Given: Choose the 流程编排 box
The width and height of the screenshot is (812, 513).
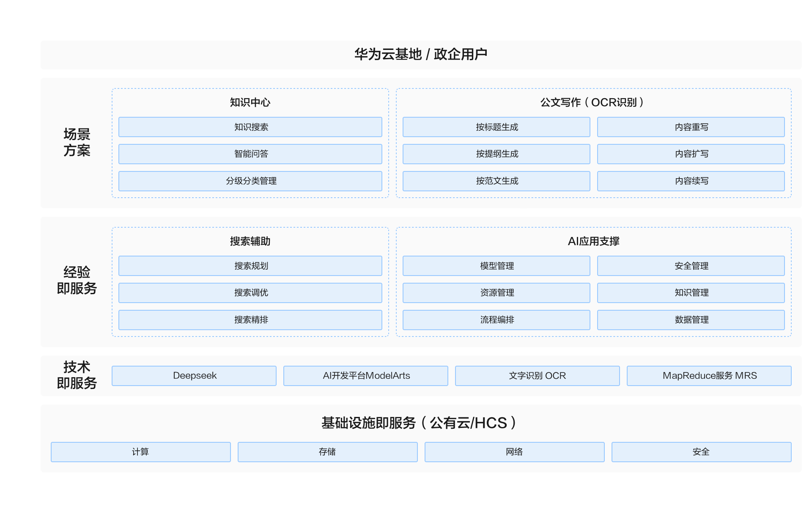Looking at the screenshot, I should click(496, 320).
